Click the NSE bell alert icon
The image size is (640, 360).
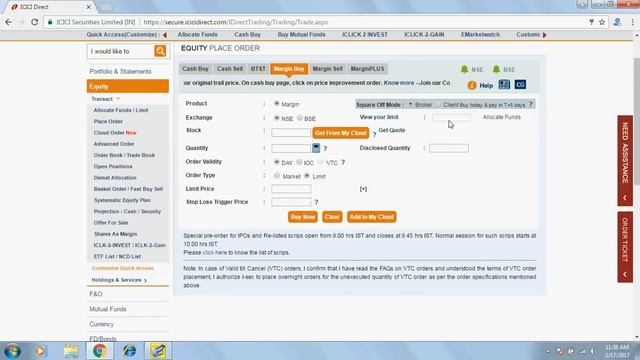click(x=464, y=69)
